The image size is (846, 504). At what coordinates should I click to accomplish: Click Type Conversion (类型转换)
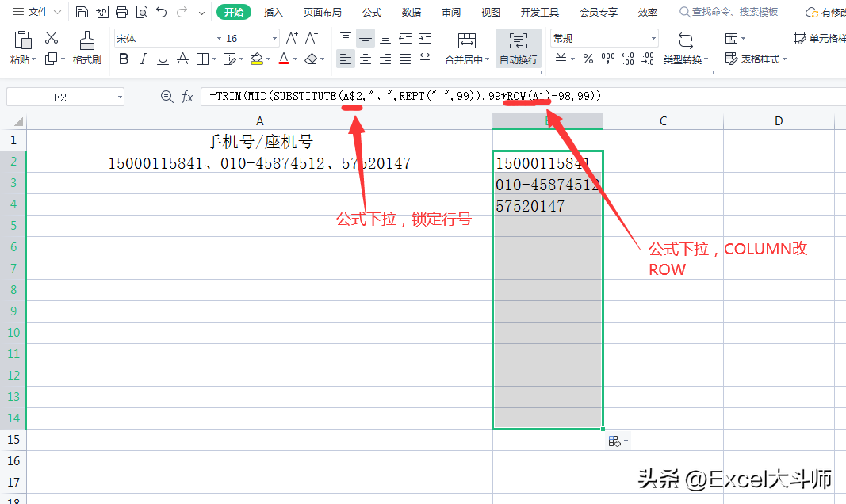tap(685, 48)
